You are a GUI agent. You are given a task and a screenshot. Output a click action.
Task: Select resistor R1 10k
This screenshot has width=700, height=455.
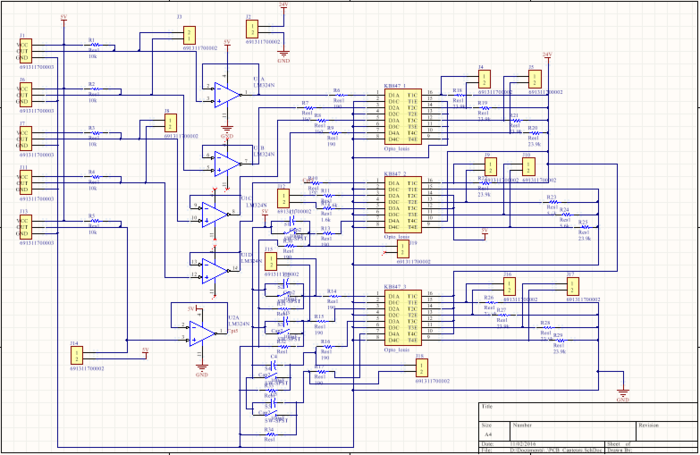click(x=92, y=46)
